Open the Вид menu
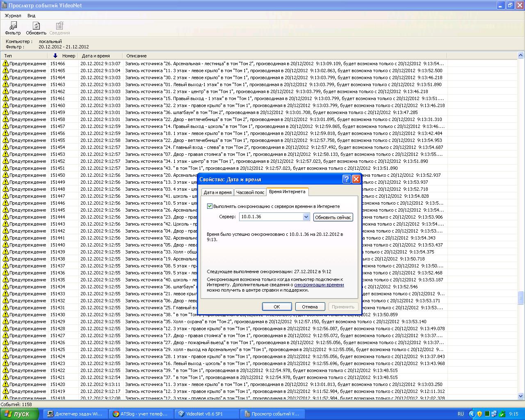 [31, 16]
